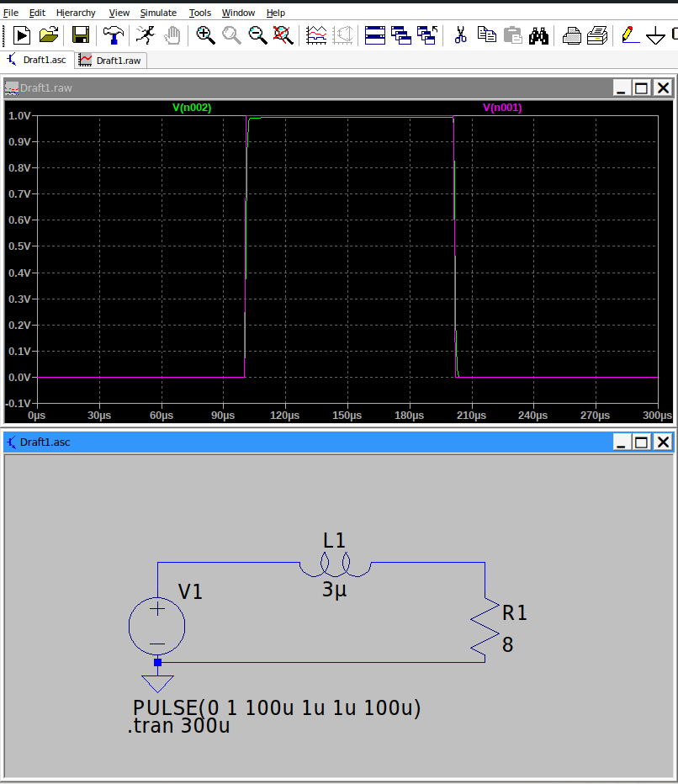678x784 pixels.
Task: Open the Simulate menu
Action: (158, 13)
